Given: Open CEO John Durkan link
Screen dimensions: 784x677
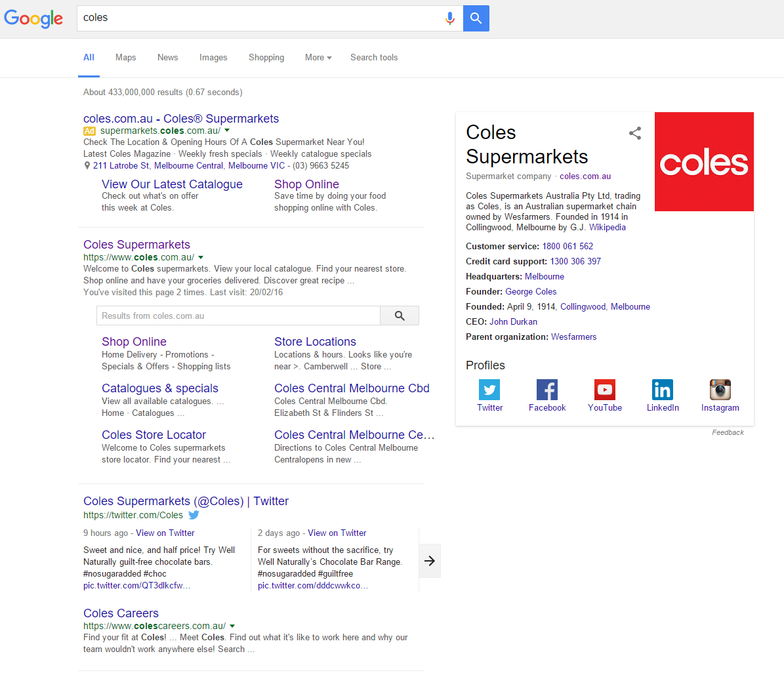Looking at the screenshot, I should [514, 321].
